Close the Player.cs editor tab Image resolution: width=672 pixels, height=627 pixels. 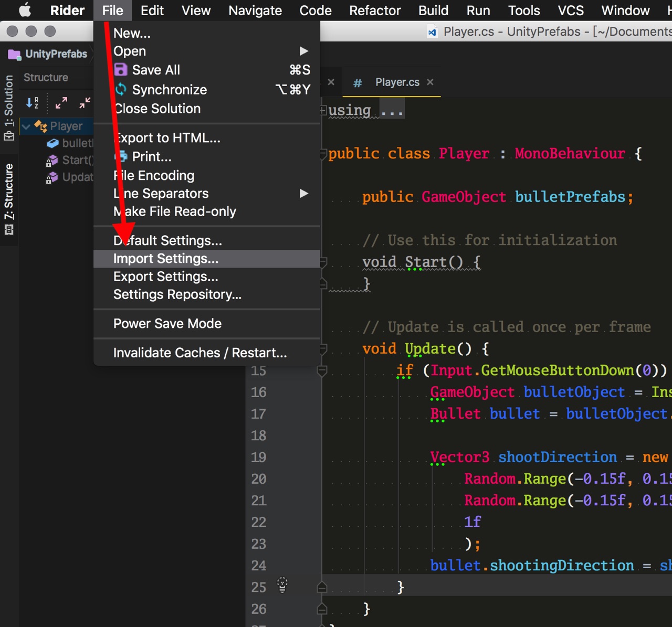point(430,82)
